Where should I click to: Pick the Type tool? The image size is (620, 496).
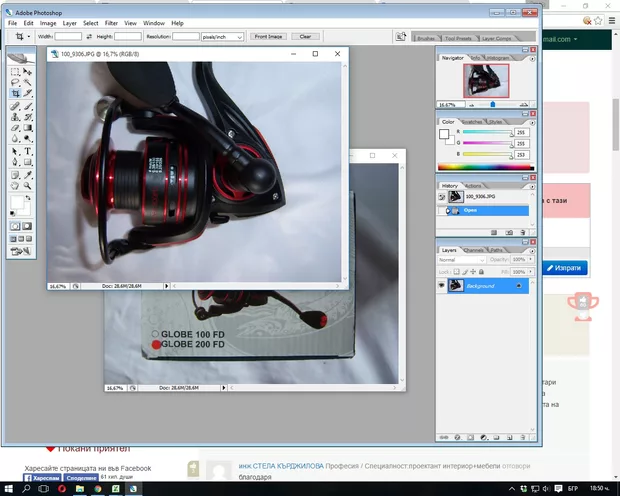(28, 150)
